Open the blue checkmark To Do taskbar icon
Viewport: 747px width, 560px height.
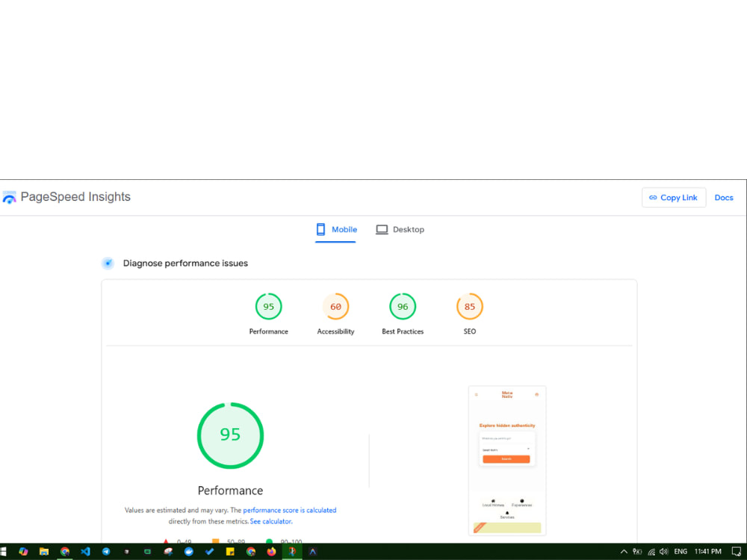pyautogui.click(x=209, y=552)
